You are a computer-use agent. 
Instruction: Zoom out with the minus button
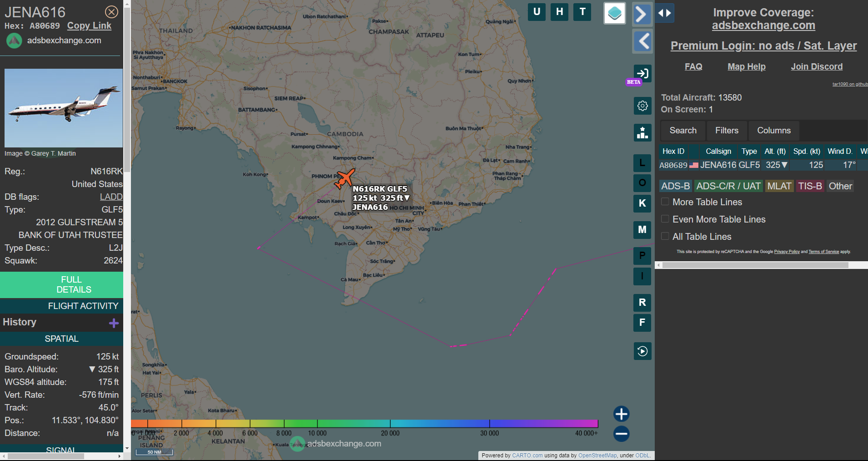pyautogui.click(x=621, y=434)
